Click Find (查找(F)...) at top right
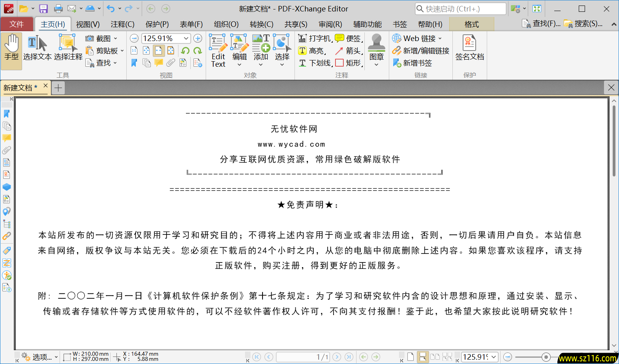 (x=541, y=24)
